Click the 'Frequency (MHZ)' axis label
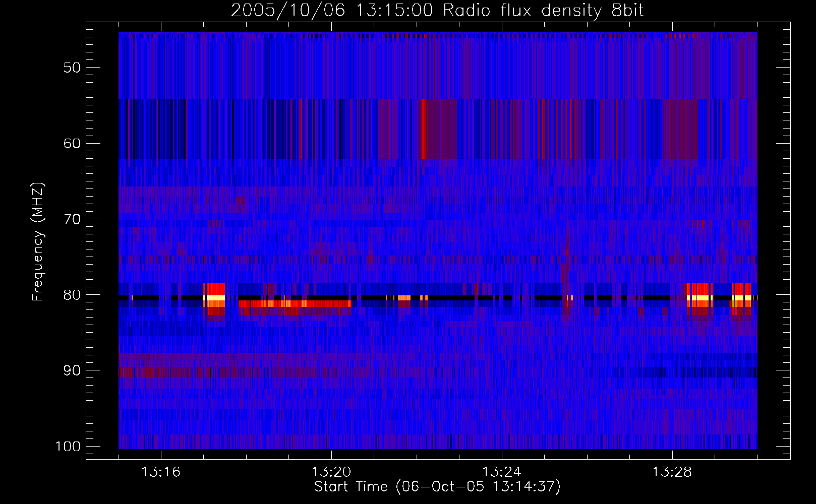 click(x=38, y=242)
